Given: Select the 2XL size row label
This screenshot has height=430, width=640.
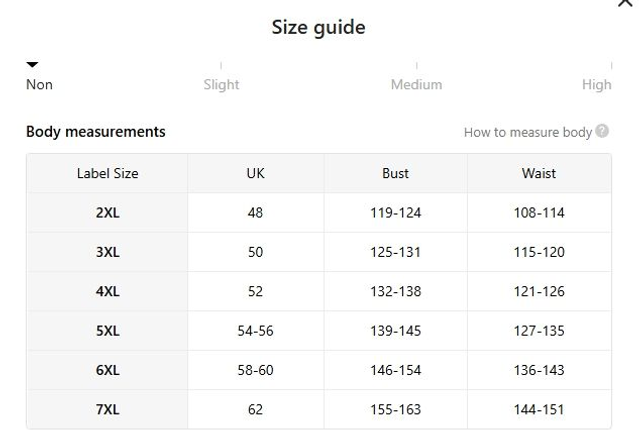Looking at the screenshot, I should click(107, 213).
